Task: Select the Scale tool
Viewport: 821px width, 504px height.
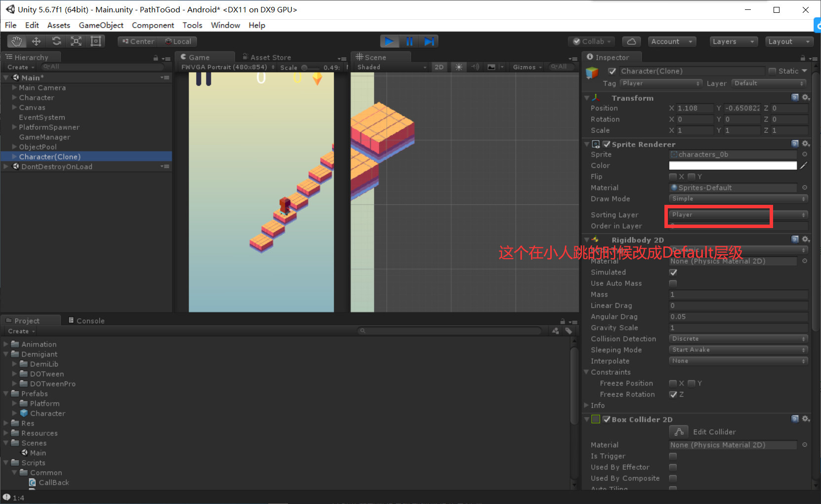Action: [x=76, y=41]
